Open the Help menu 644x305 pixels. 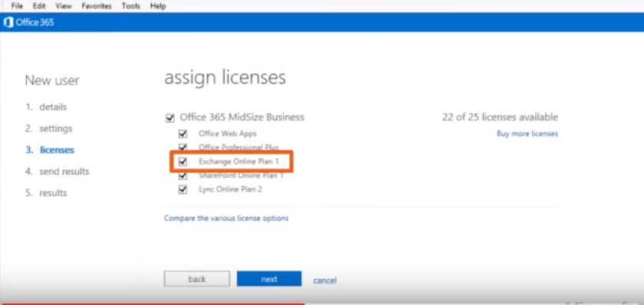[x=158, y=6]
